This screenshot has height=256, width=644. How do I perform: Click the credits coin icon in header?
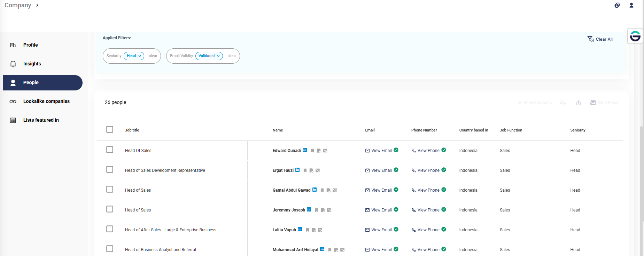coord(617,5)
